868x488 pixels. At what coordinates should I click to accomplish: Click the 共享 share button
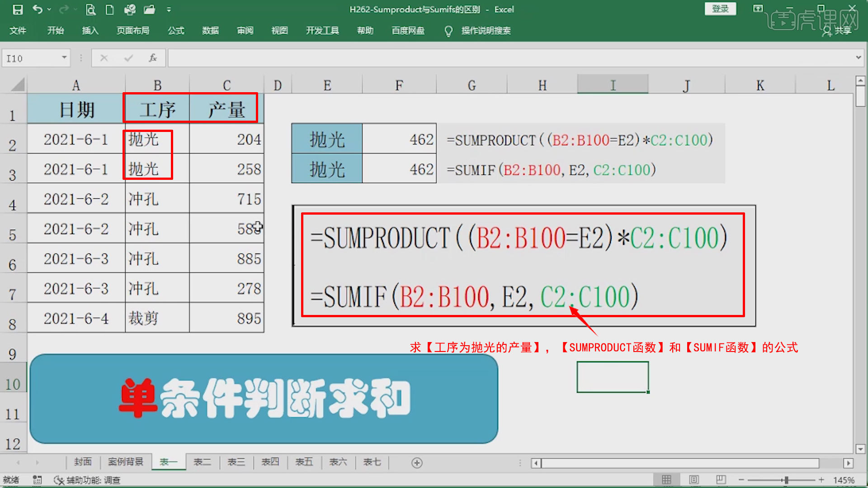(x=842, y=31)
